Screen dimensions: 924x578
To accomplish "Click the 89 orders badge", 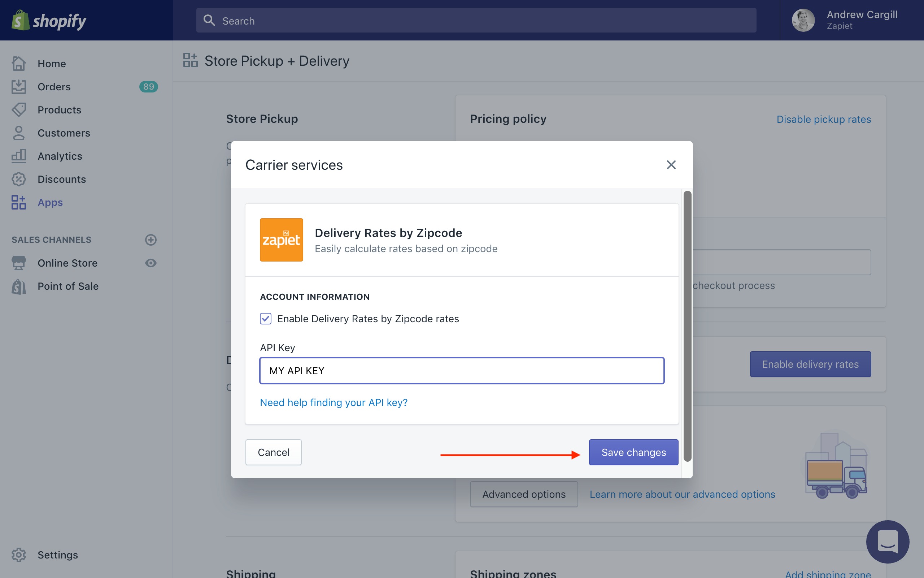I will pyautogui.click(x=149, y=87).
